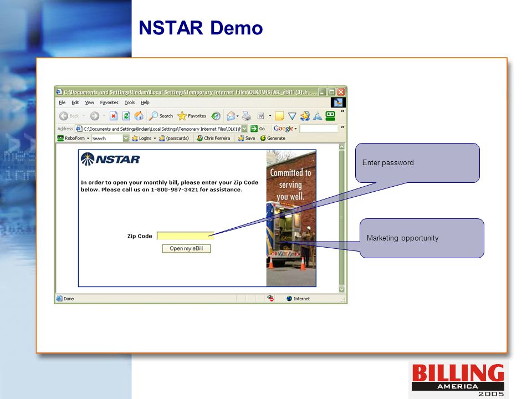Click the Done status bar text
532x399 pixels.
click(69, 299)
